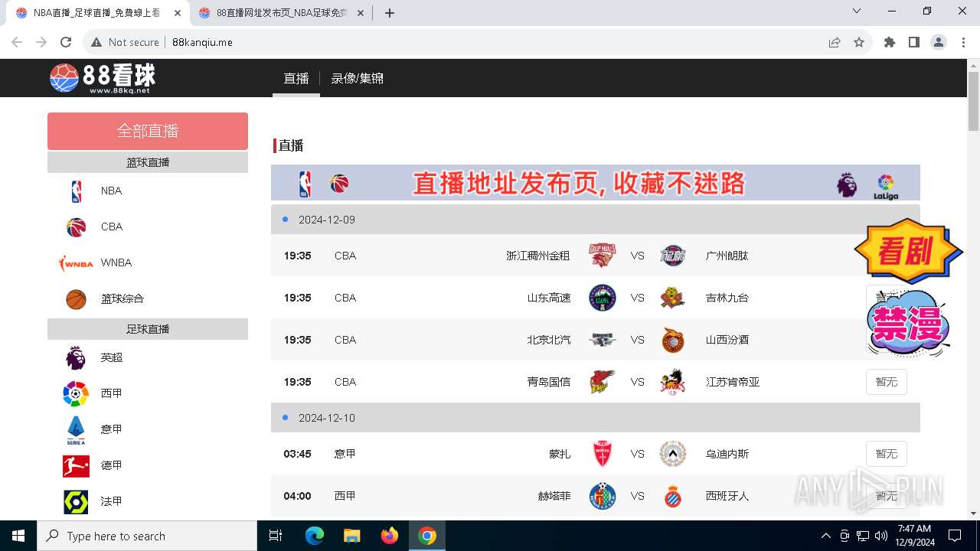Click 江苏肯帝亚 team logo
This screenshot has width=980, height=551.
(x=672, y=382)
